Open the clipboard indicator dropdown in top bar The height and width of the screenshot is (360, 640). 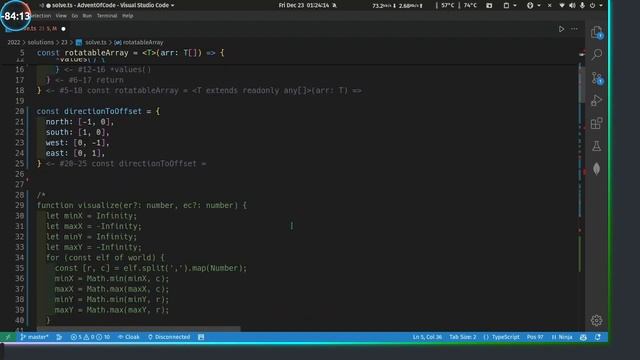pyautogui.click(x=509, y=5)
